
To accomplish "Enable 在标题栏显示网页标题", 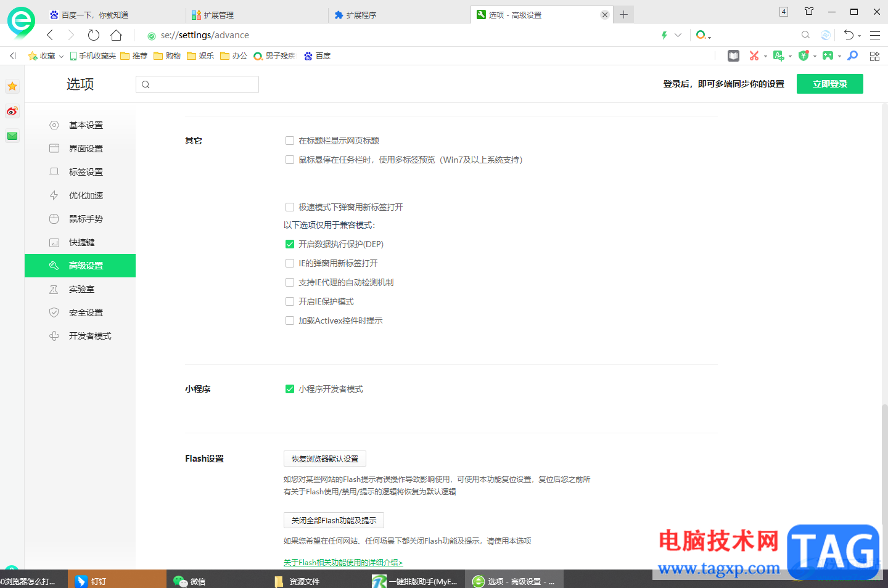I will pos(290,141).
